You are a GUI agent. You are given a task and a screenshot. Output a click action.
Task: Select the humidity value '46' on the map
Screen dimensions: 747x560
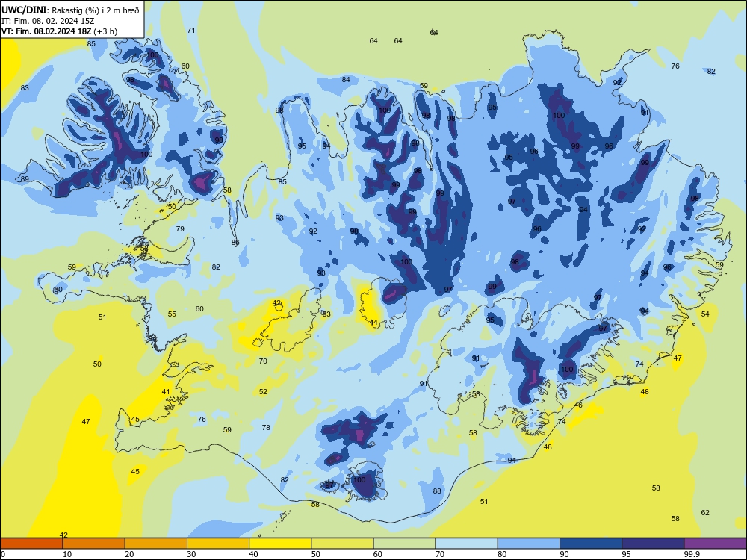coord(578,405)
